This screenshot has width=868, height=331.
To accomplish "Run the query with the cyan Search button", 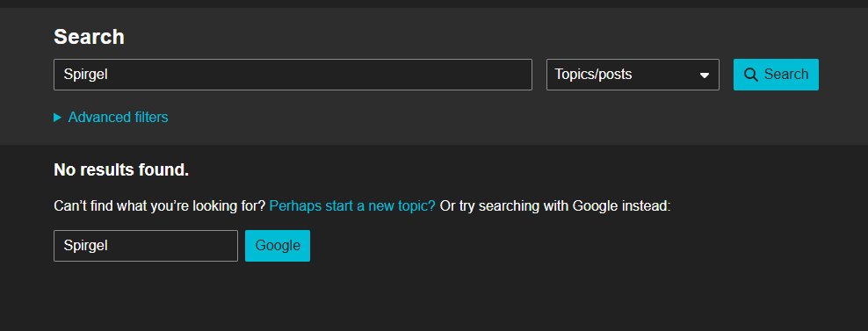I will coord(776,75).
